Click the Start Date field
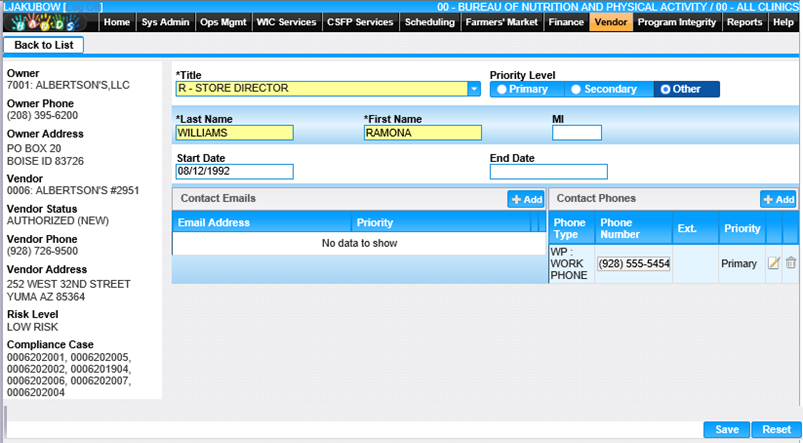803x443 pixels. click(235, 172)
